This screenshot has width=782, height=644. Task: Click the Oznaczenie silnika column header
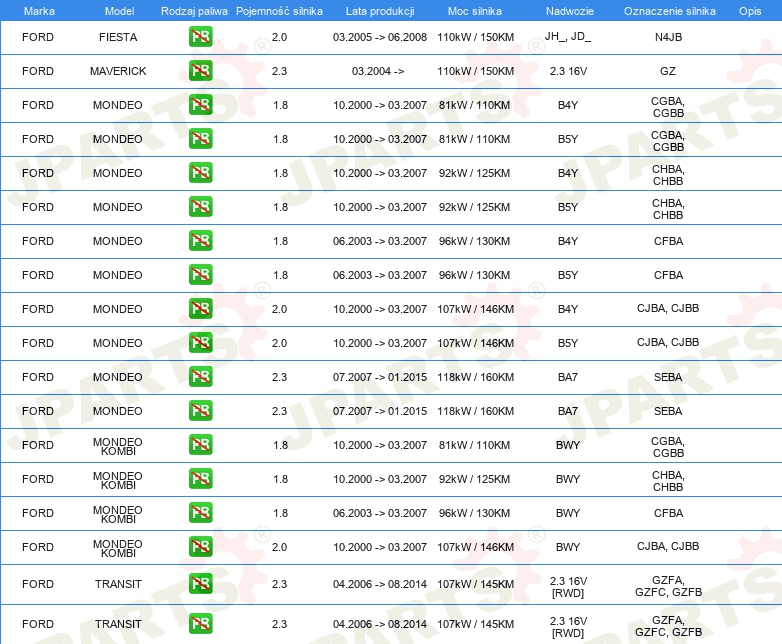pyautogui.click(x=669, y=11)
